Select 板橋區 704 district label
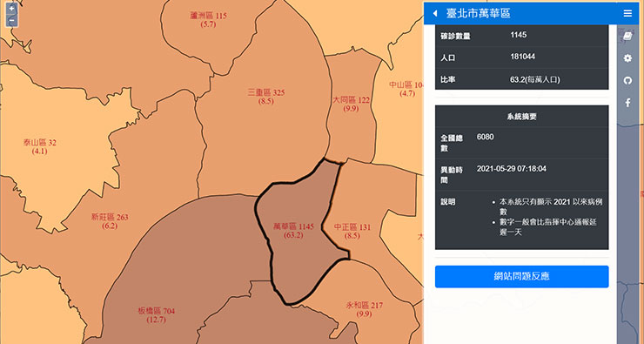 coord(156,314)
